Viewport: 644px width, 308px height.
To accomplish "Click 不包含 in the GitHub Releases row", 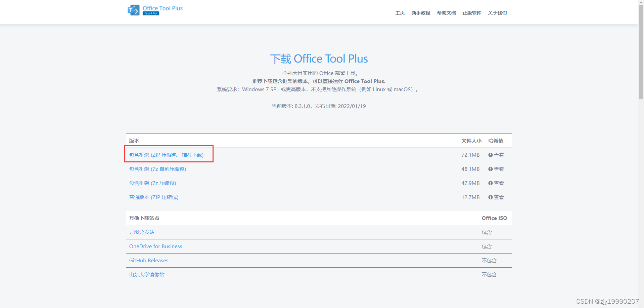I will point(489,261).
